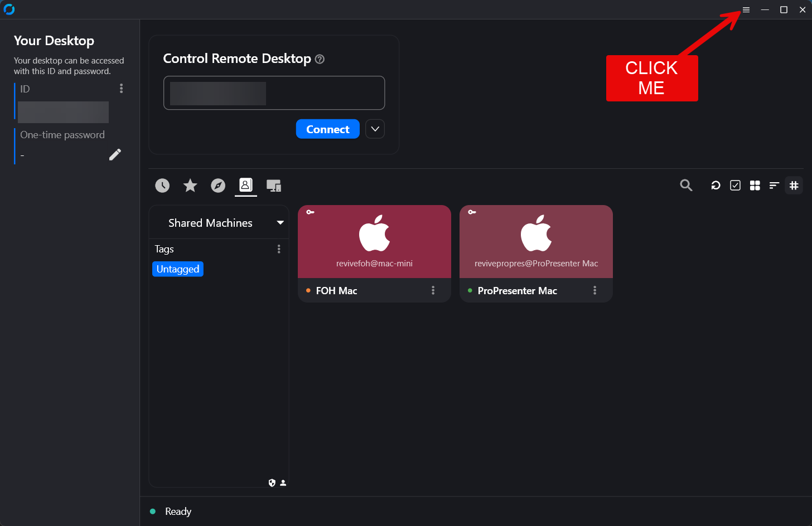This screenshot has width=812, height=526.
Task: Click the blue Connect button
Action: click(x=327, y=129)
